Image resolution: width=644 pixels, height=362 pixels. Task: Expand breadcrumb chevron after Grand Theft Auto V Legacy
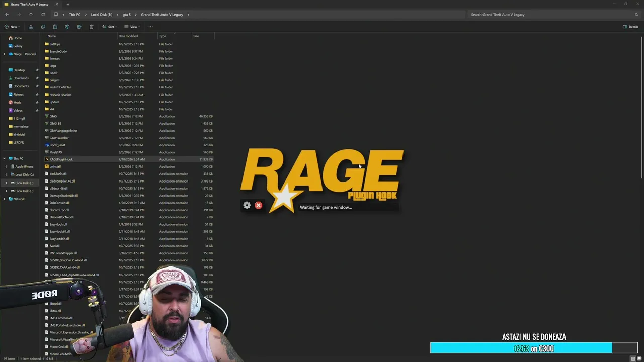(x=188, y=15)
